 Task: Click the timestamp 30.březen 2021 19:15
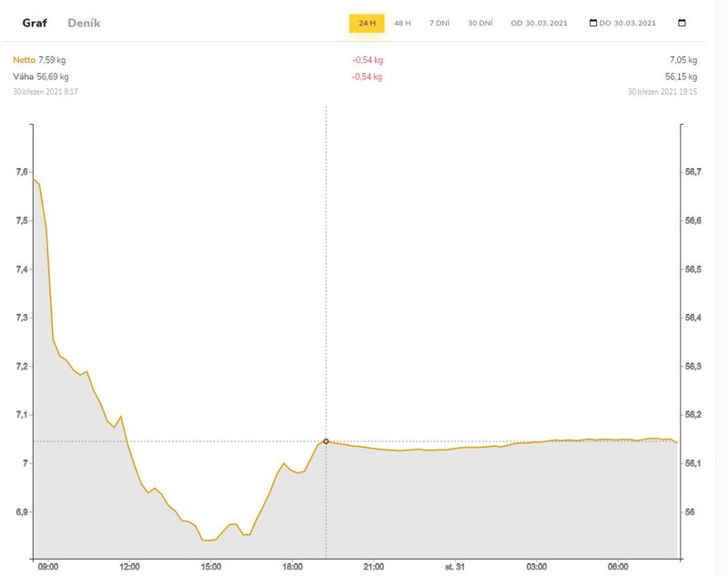point(662,92)
